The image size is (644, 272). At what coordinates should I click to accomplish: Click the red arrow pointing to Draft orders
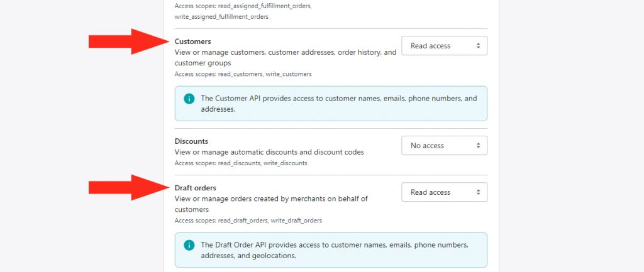coord(129,187)
